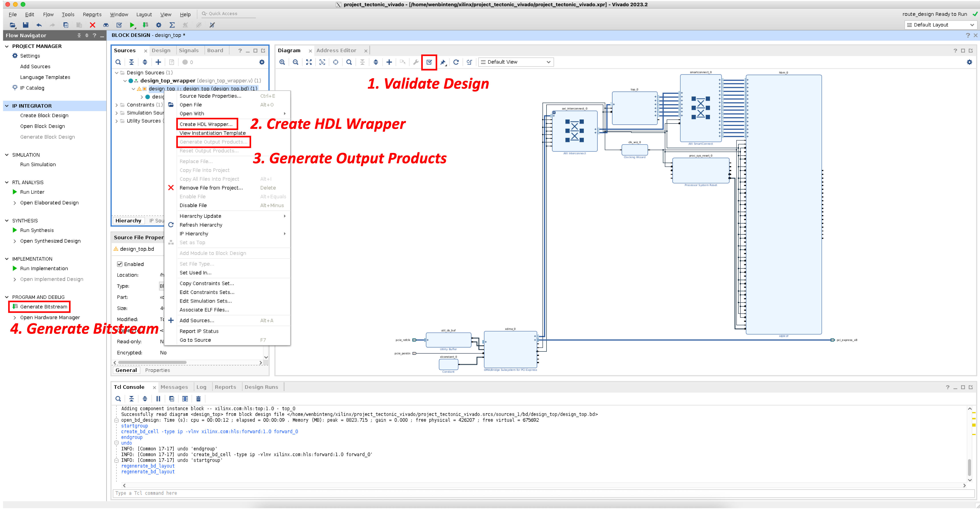Switch to the Messages tab
Screen dimensions: 980x509
174,387
